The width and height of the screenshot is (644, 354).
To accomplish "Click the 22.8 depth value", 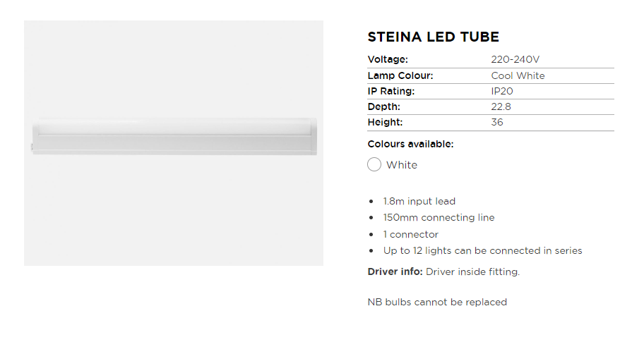I will [501, 106].
